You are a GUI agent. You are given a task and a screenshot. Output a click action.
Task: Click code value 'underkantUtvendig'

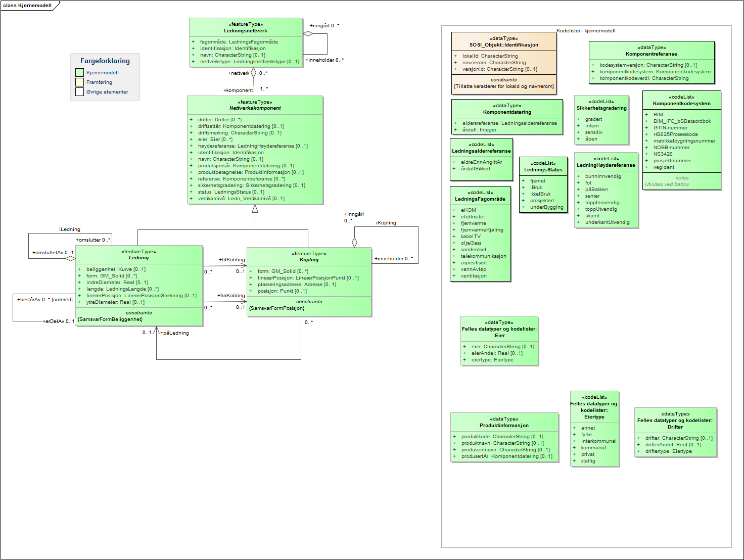[x=608, y=222]
